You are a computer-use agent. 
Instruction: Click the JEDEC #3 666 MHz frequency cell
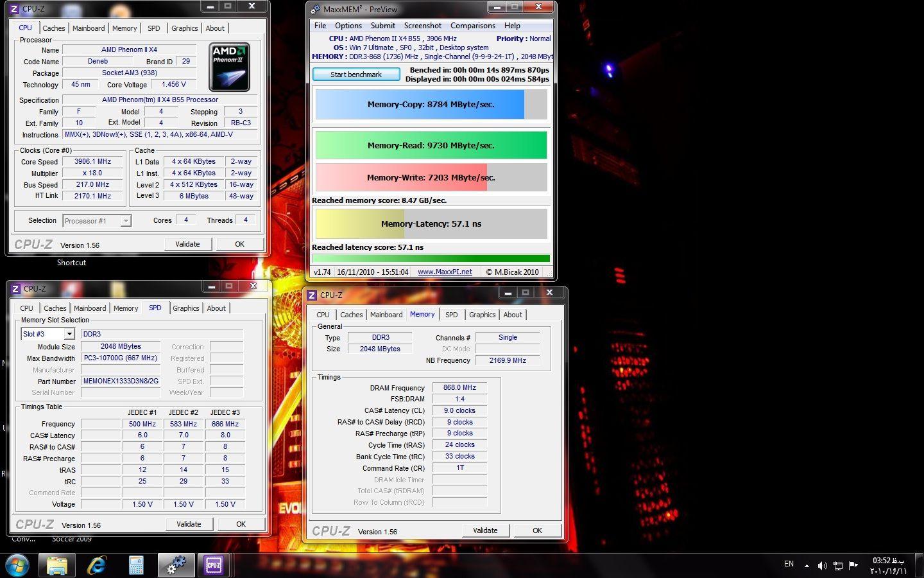pos(225,424)
